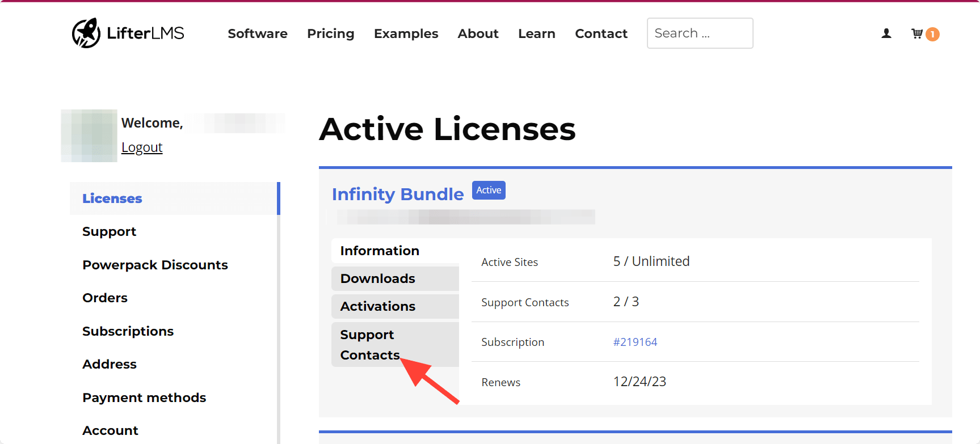Click the orange cart count badge
Viewport: 980px width, 444px height.
(x=932, y=35)
